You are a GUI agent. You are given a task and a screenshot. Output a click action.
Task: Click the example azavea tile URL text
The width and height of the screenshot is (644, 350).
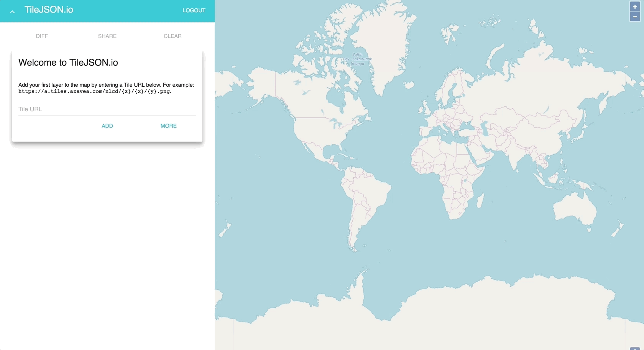coord(94,92)
